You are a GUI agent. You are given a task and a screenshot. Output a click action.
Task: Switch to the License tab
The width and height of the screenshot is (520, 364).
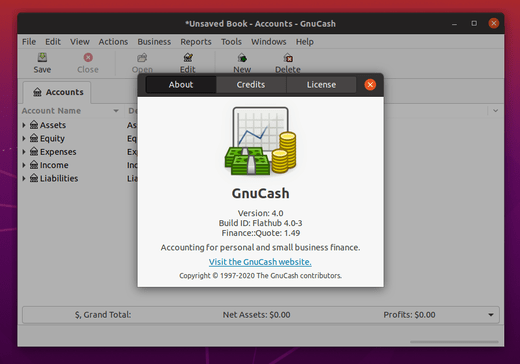coord(321,85)
